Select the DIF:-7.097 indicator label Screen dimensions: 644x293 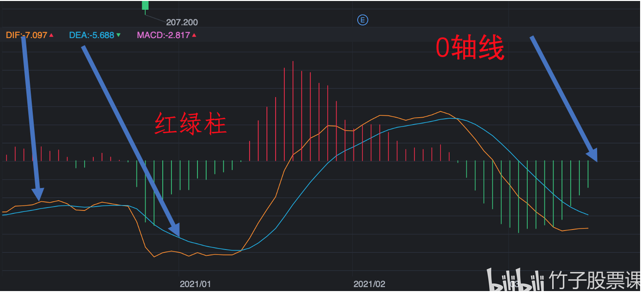[x=26, y=35]
